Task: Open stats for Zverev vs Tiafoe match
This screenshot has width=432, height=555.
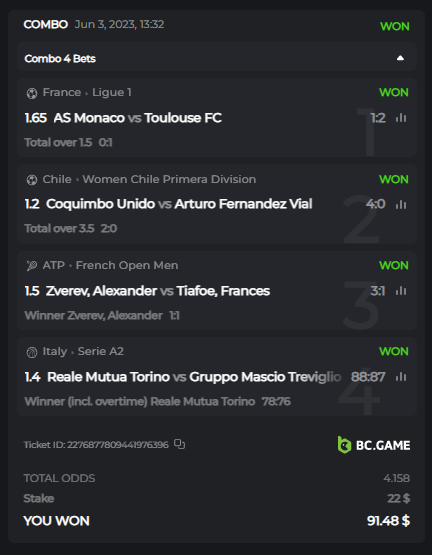Action: [x=401, y=291]
